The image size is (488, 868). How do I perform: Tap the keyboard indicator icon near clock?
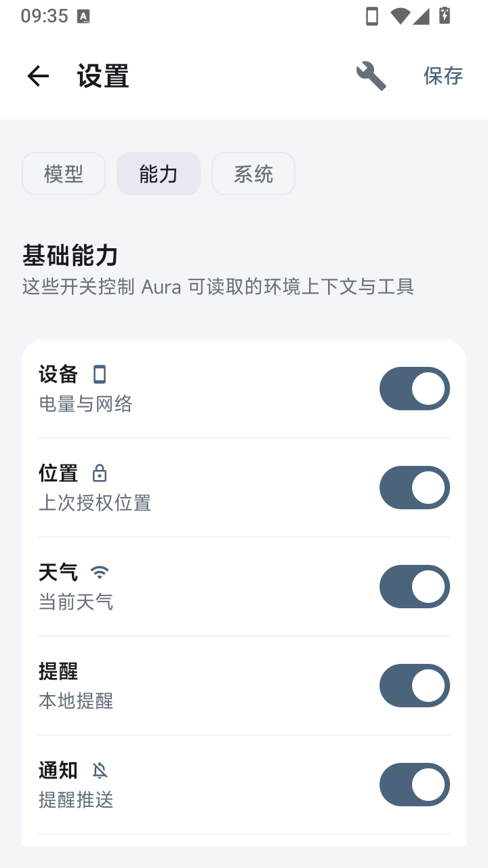[x=83, y=17]
